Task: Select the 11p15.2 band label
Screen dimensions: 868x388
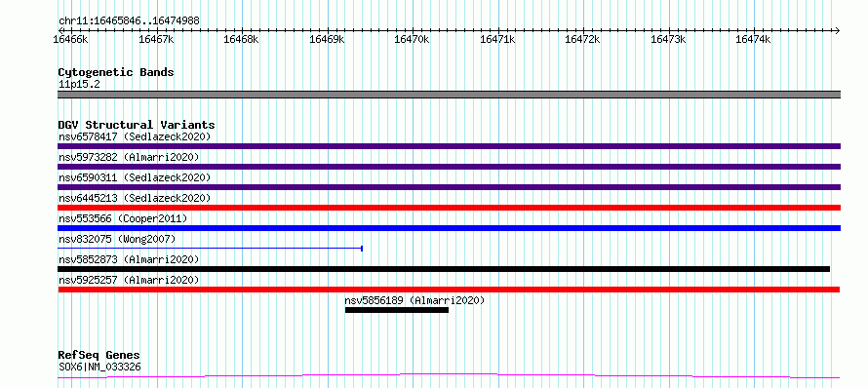Action: click(79, 84)
